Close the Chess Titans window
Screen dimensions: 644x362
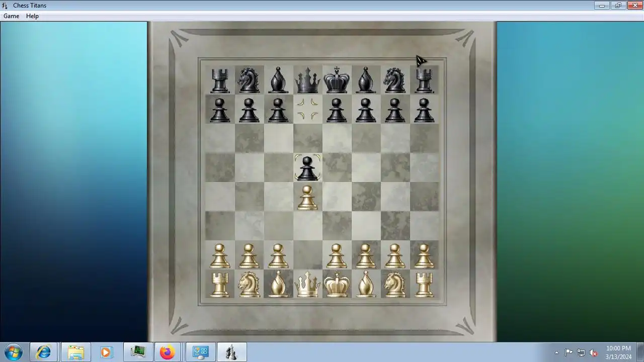635,5
